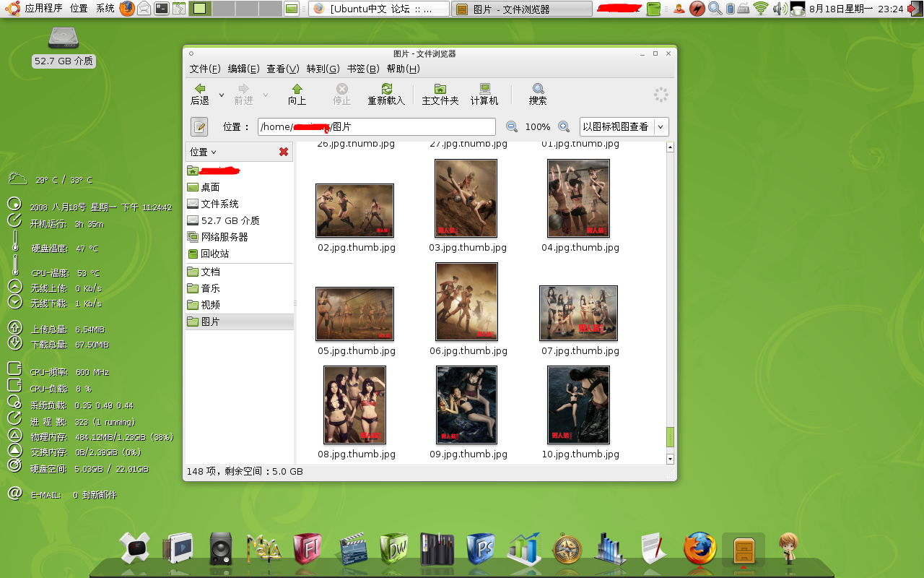Open the back history arrow beside 后退
This screenshot has height=578, width=924.
pos(220,95)
